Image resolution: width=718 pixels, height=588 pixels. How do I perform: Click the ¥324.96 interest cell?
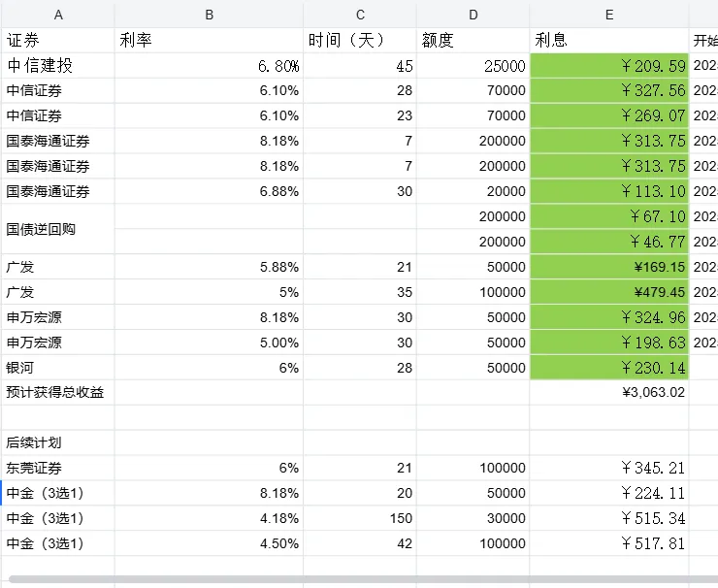point(609,317)
